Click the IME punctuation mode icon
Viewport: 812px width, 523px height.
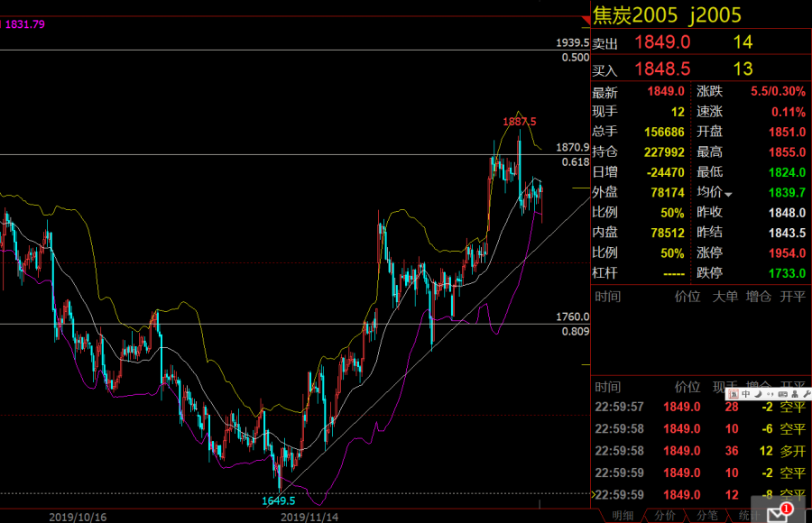coord(770,394)
